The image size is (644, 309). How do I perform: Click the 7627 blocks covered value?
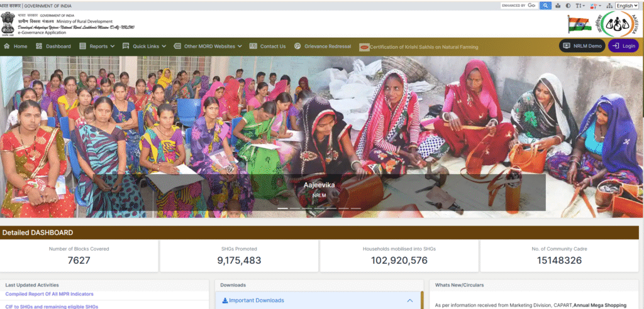tap(79, 261)
